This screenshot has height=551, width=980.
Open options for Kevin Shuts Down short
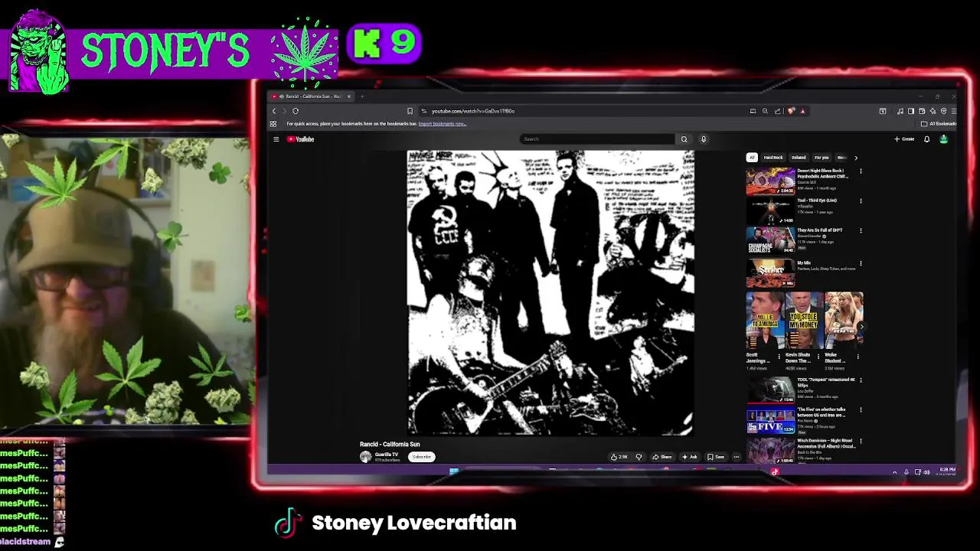point(819,356)
